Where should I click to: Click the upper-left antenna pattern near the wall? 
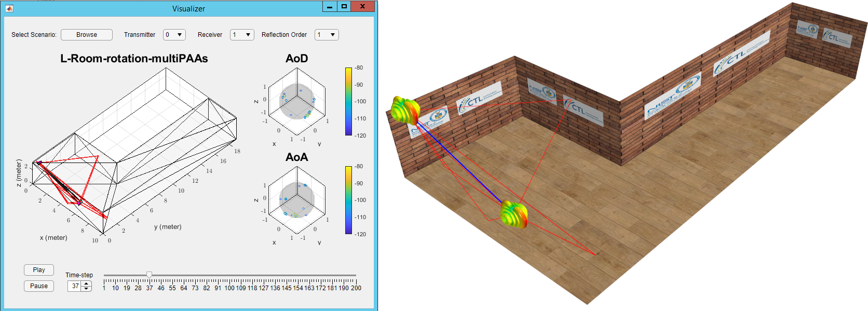[x=405, y=110]
